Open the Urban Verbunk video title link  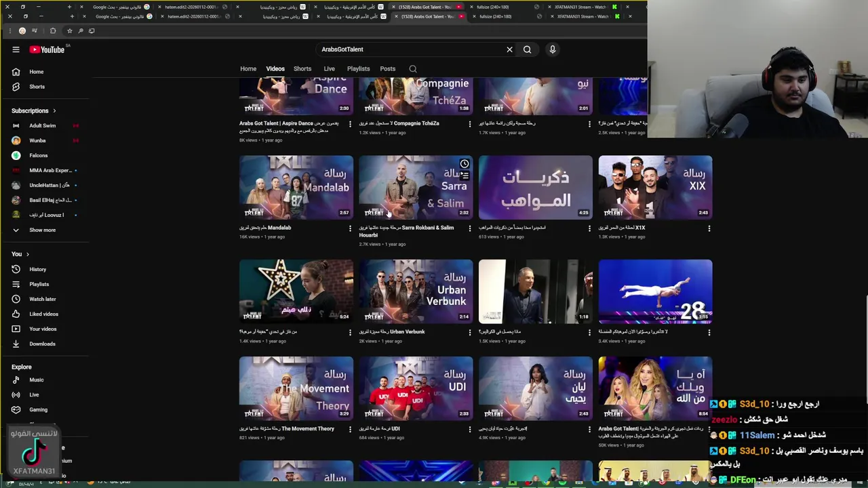pyautogui.click(x=392, y=331)
